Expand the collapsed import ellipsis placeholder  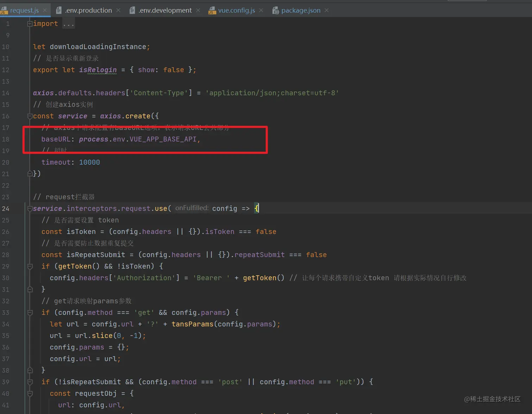(69, 24)
